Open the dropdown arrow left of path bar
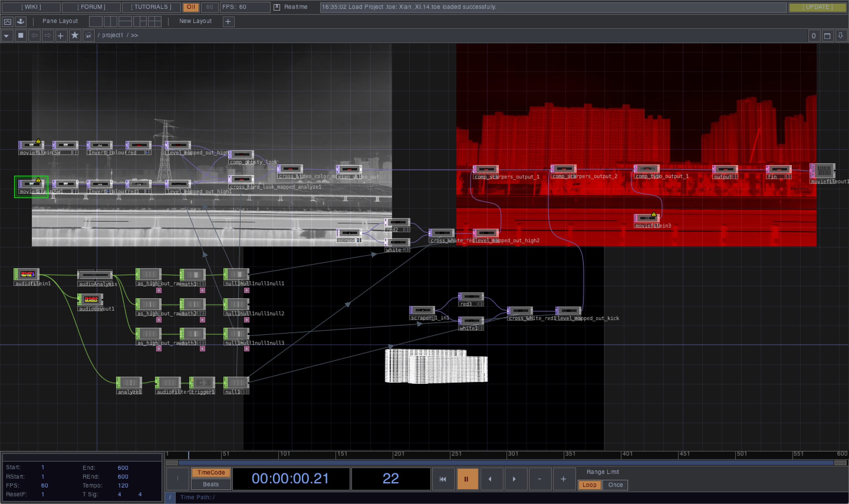This screenshot has width=849, height=504. tap(7, 35)
